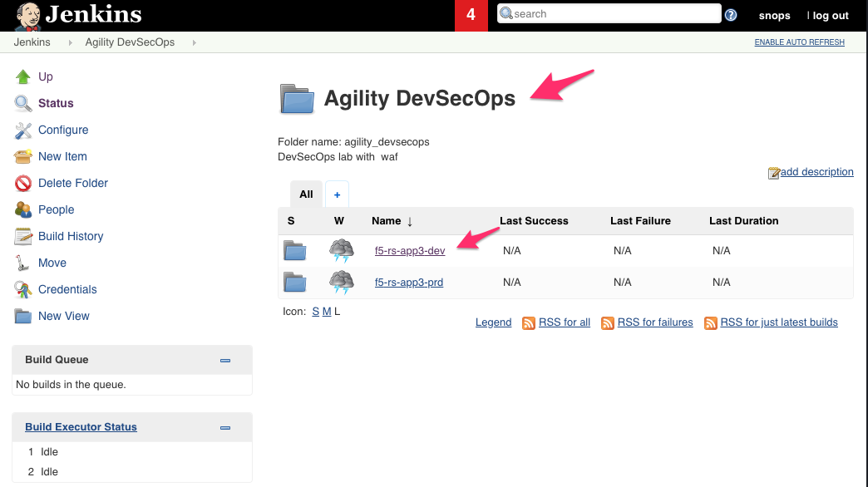Click the f5-rs-app3-prd weather storm icon
The width and height of the screenshot is (868, 487).
[x=341, y=283]
